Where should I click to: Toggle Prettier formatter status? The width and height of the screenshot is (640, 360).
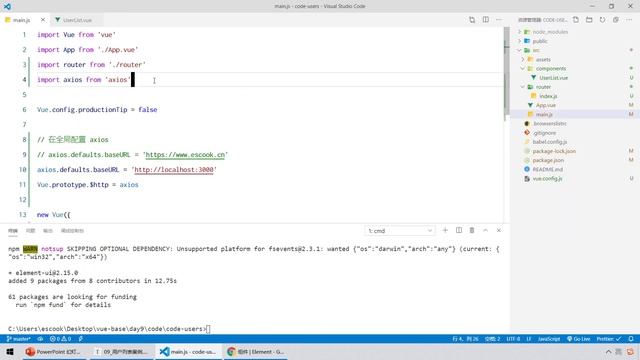click(609, 339)
